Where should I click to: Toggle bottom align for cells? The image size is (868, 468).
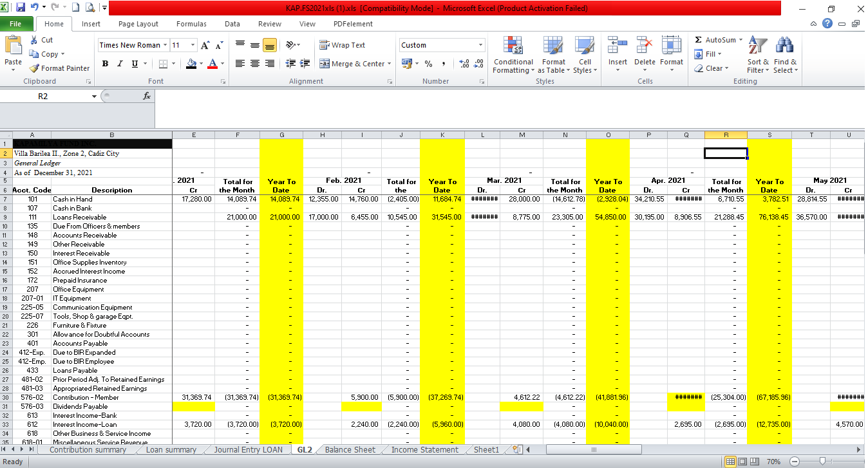click(x=270, y=45)
